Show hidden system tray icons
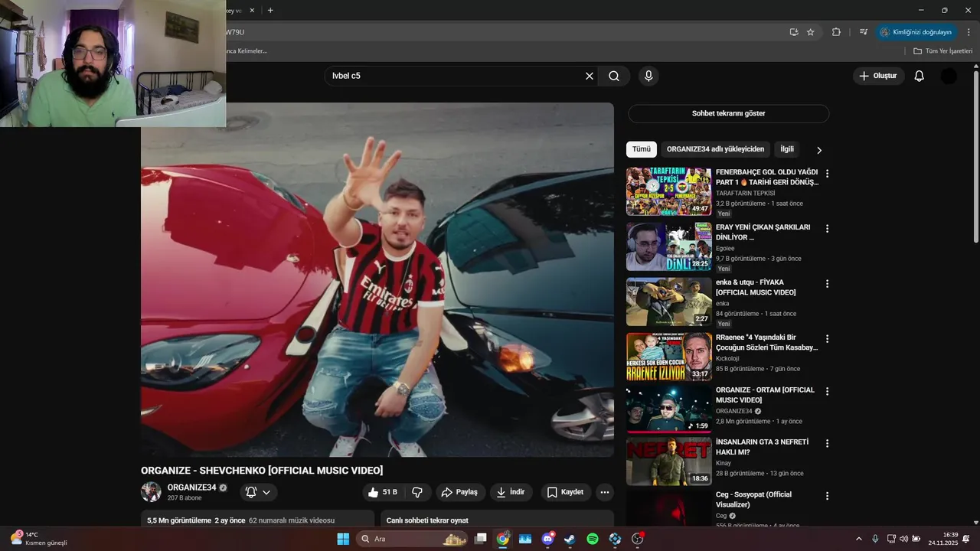Screen dimensions: 980x551 click(858, 539)
